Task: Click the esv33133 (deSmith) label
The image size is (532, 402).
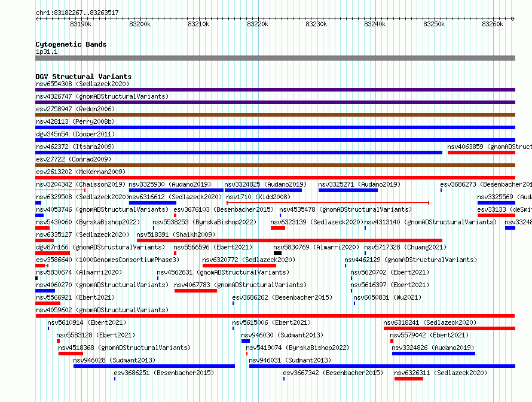Action: tap(505, 209)
